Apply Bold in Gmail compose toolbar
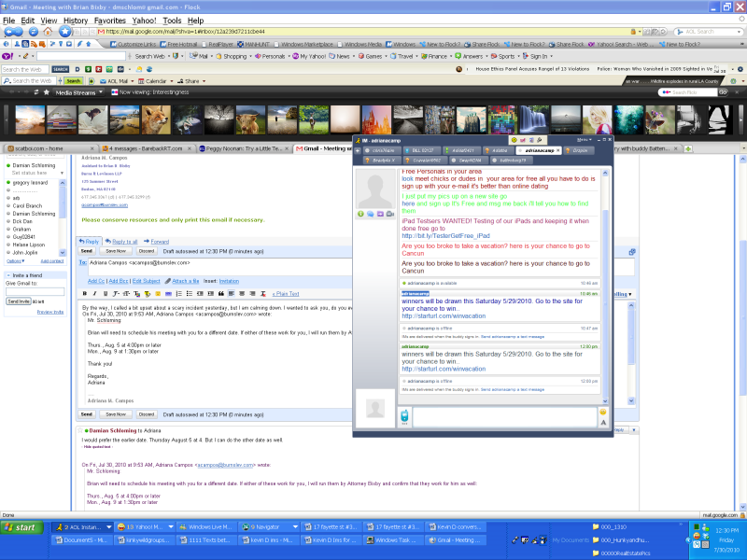The image size is (747, 560). pos(85,294)
